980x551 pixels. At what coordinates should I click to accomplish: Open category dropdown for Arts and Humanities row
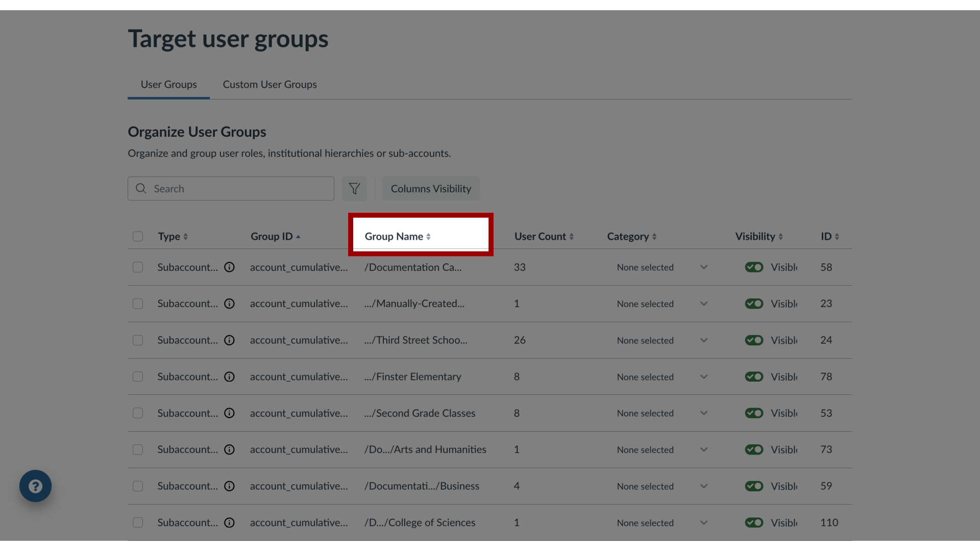[662, 449]
